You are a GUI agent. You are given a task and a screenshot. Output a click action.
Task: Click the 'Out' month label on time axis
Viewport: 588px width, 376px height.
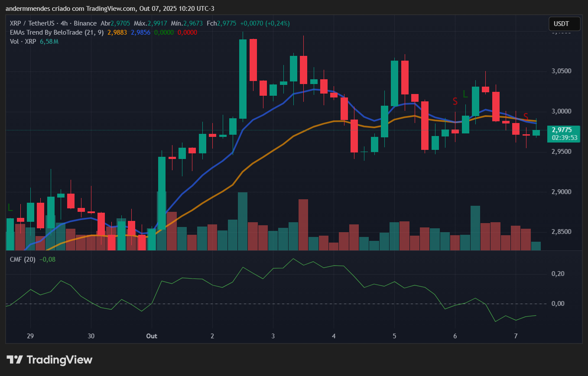151,336
